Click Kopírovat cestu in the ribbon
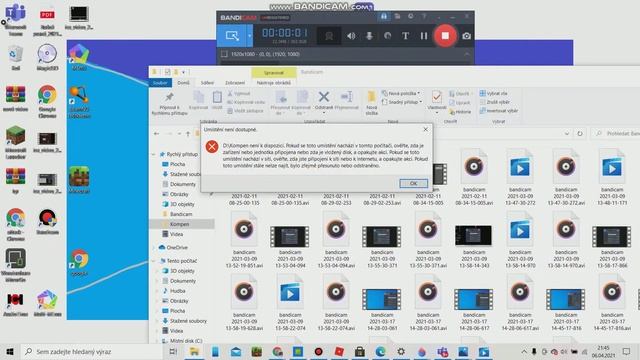 [246, 102]
